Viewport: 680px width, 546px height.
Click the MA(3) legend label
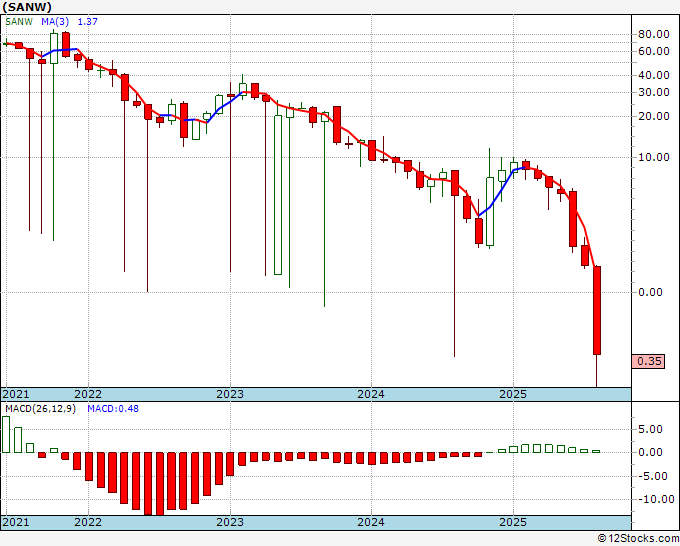click(55, 22)
